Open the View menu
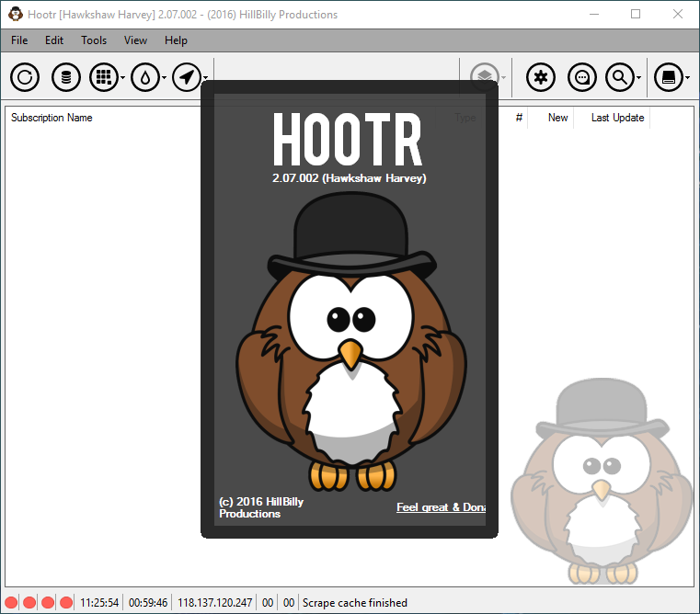 pos(135,40)
